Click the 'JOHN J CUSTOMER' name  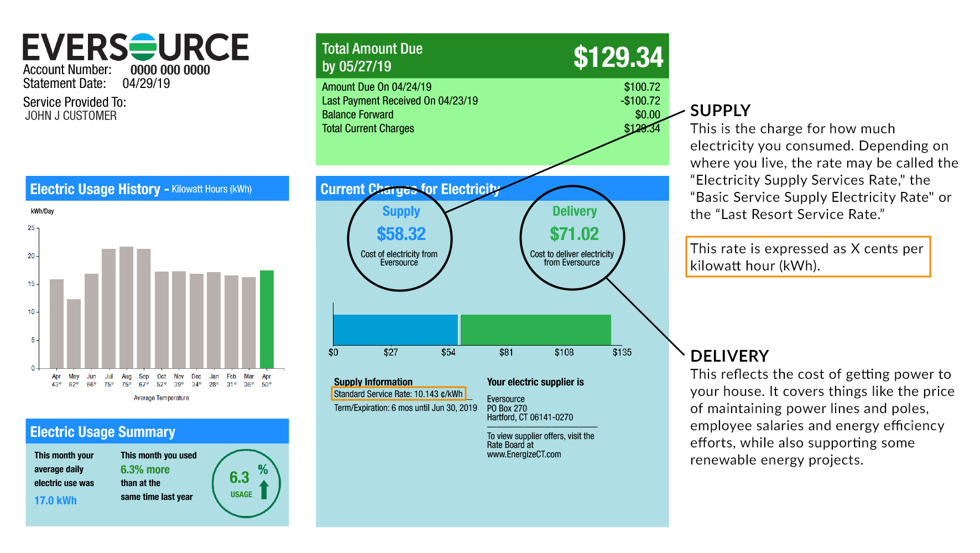tap(71, 116)
